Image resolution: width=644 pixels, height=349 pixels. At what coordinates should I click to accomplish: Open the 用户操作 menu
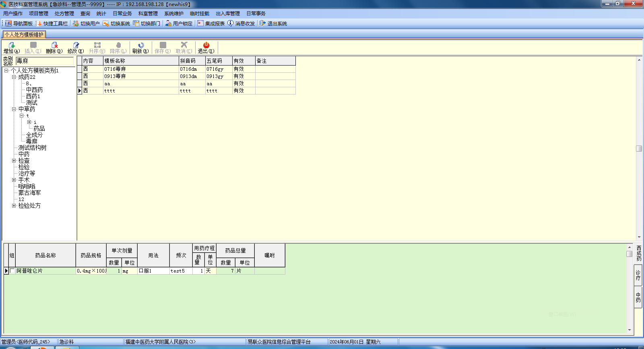13,14
